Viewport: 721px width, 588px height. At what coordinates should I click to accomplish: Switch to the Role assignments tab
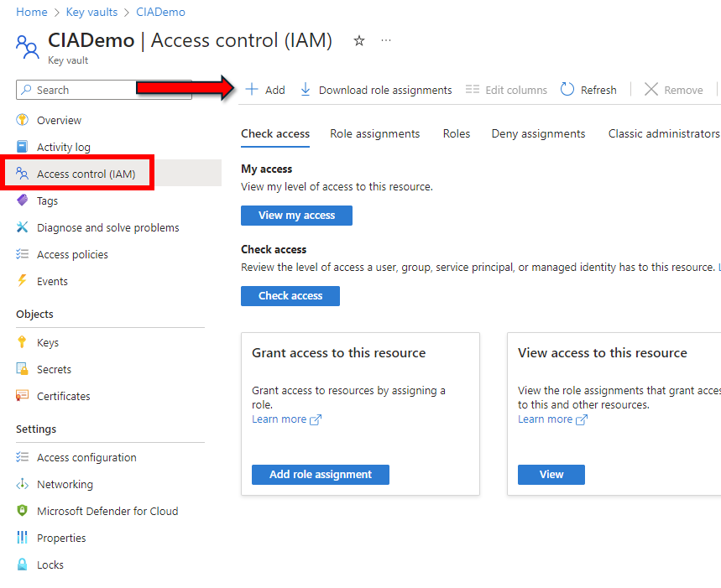374,133
